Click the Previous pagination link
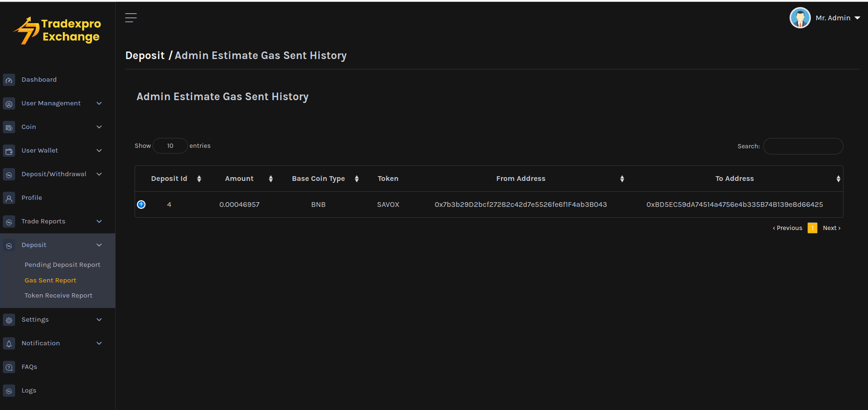 tap(788, 228)
